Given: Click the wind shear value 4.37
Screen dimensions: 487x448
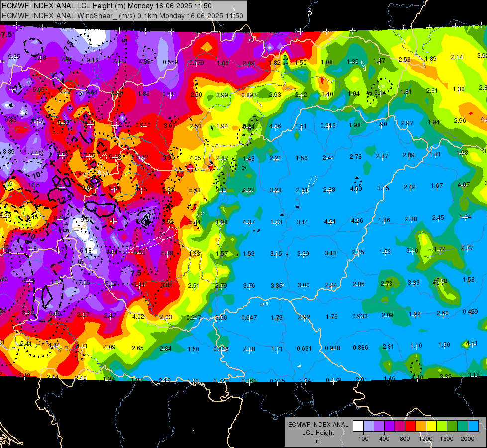Looking at the screenshot, I should click(249, 222).
